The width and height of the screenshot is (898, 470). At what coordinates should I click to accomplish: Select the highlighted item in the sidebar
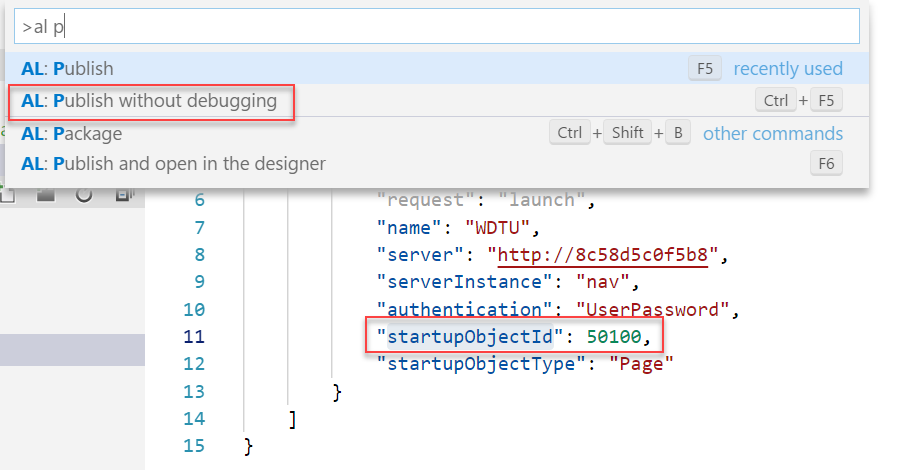tap(72, 350)
